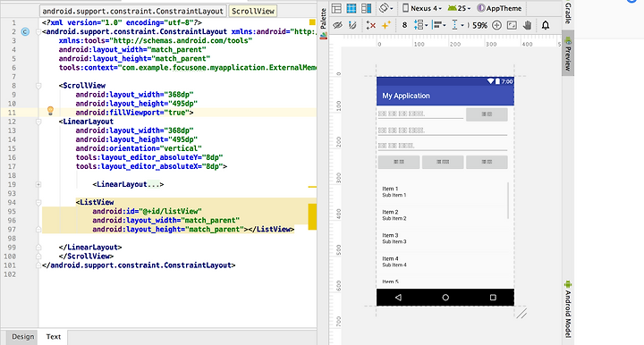
Task: Select Item 3 in the preview list
Action: click(442, 239)
